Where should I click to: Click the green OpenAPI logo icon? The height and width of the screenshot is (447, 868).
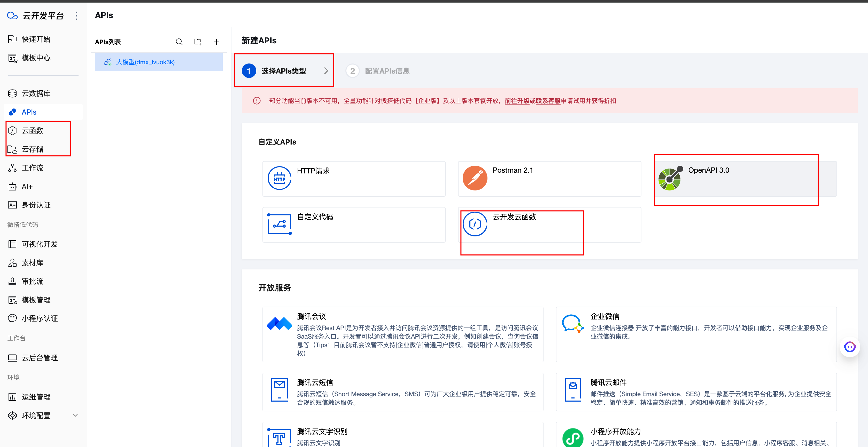coord(671,178)
